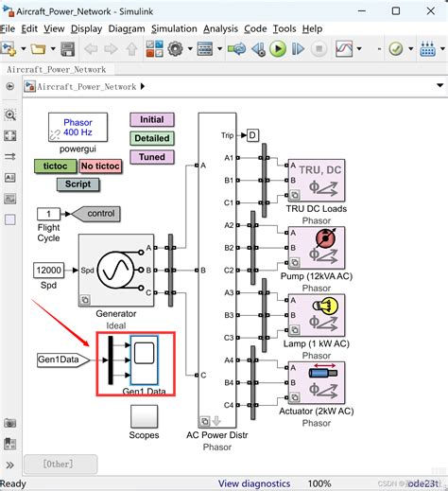This screenshot has width=448, height=491.
Task: Run the simulation with green play button
Action: 278,49
